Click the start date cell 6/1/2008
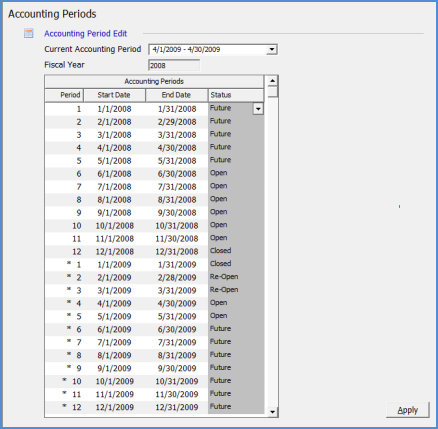 point(114,174)
